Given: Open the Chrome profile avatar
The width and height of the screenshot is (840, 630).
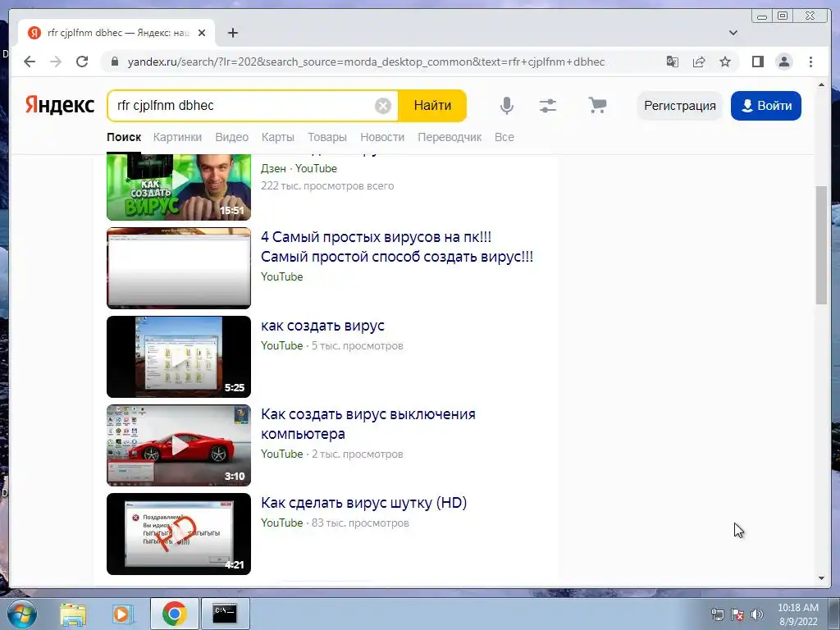Looking at the screenshot, I should 783,62.
